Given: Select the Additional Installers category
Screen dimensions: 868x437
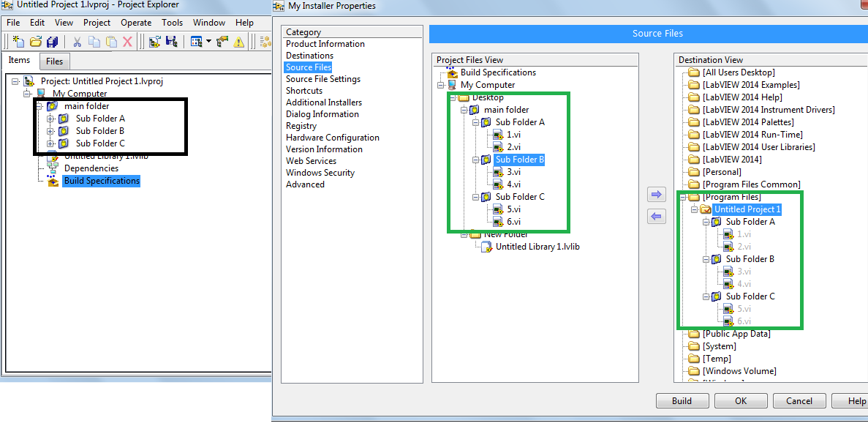Looking at the screenshot, I should 324,102.
